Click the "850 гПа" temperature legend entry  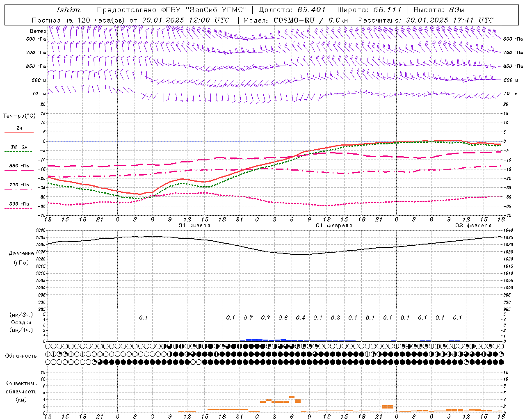point(19,166)
